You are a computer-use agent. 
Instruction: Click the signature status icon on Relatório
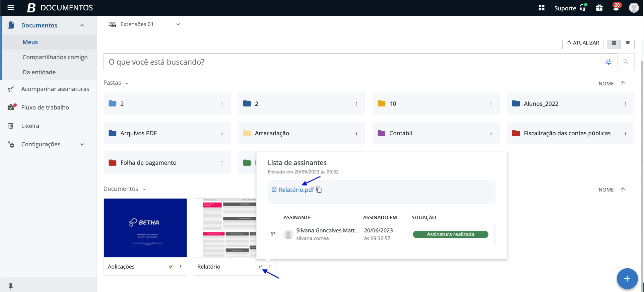261,267
